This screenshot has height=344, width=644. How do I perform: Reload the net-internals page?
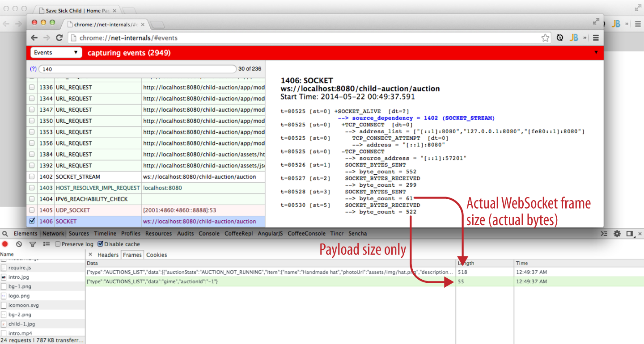click(59, 38)
